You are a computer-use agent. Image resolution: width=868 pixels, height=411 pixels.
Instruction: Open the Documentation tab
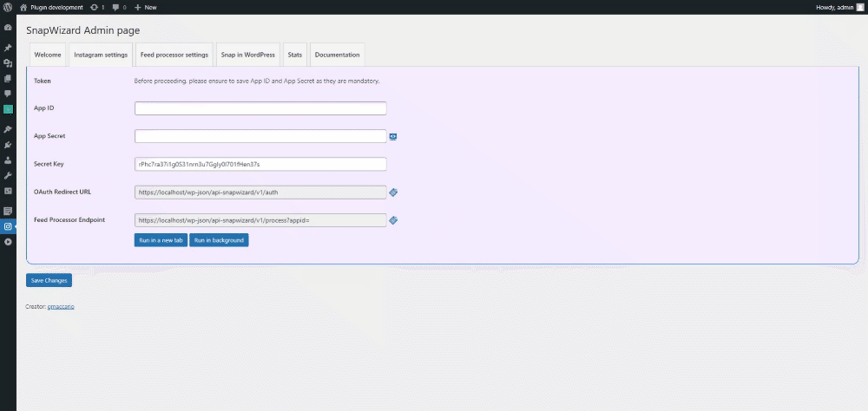pos(337,55)
